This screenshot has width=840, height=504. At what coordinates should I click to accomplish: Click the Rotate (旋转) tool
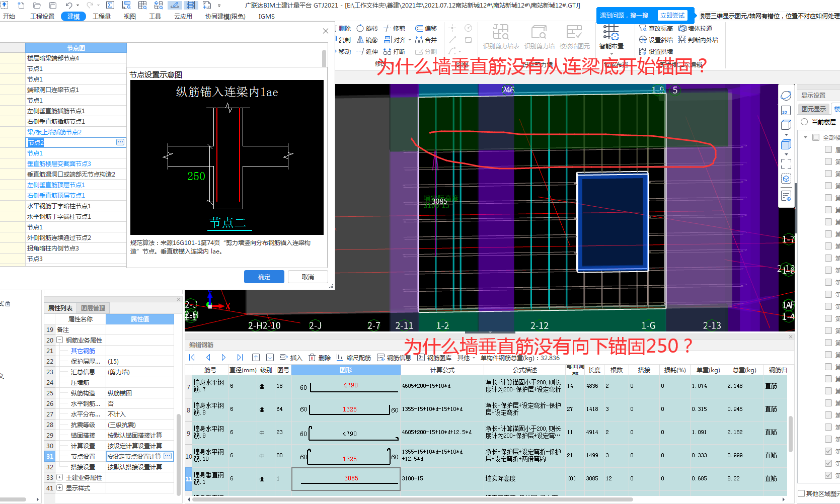click(367, 29)
